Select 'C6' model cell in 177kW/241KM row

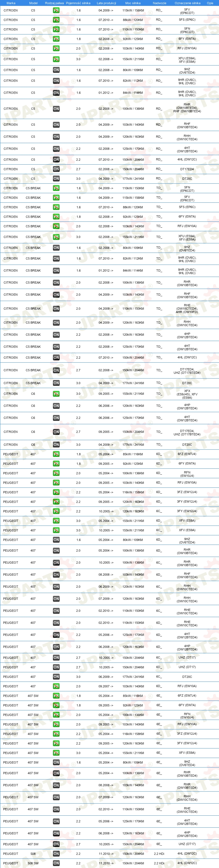coord(33,445)
